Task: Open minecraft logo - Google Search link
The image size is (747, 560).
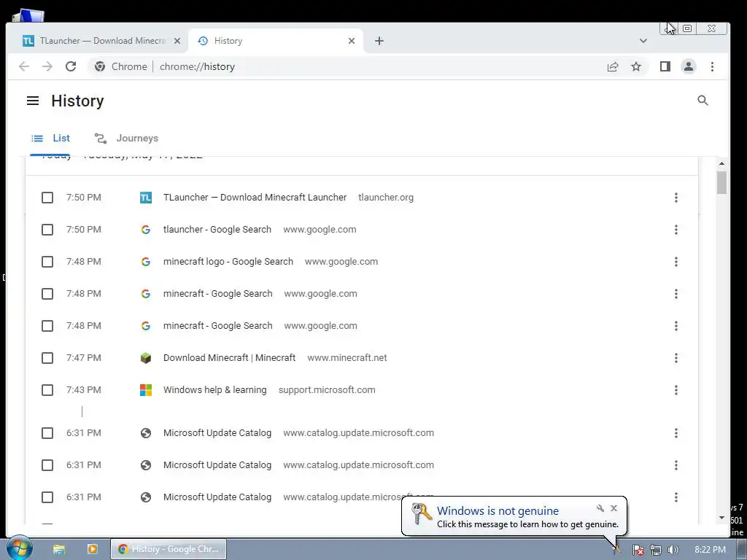Action: 228,262
